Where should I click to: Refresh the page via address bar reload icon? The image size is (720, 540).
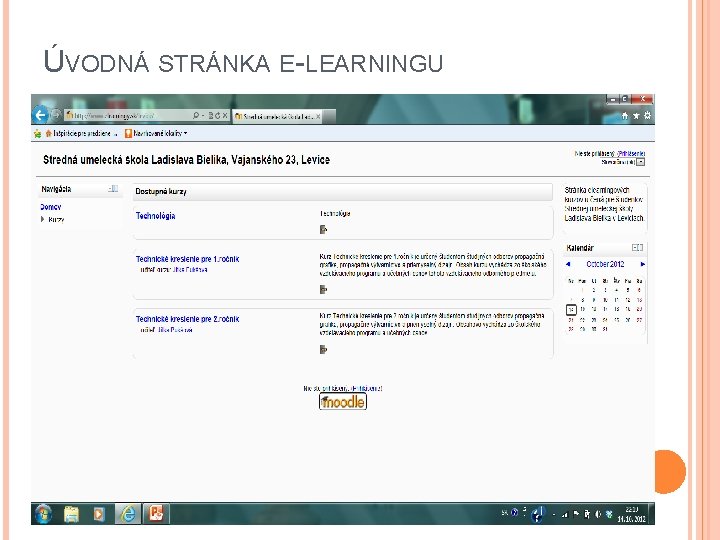pos(218,116)
